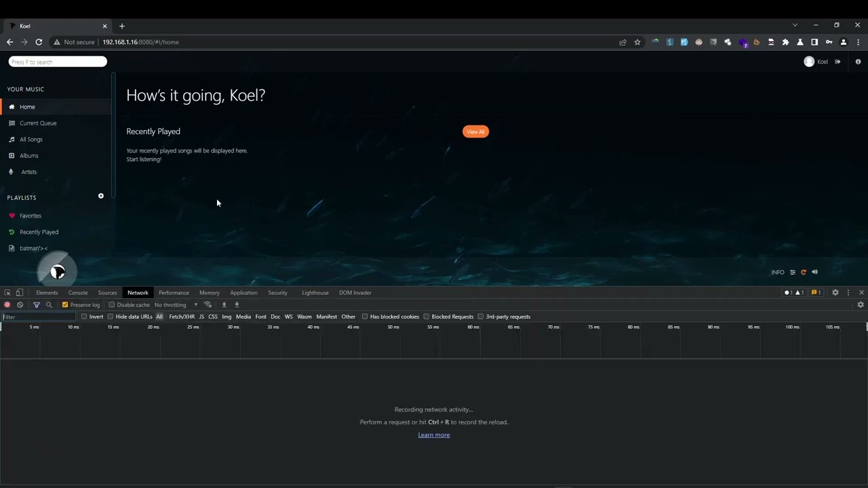Open the DOM Invader tab

(355, 293)
